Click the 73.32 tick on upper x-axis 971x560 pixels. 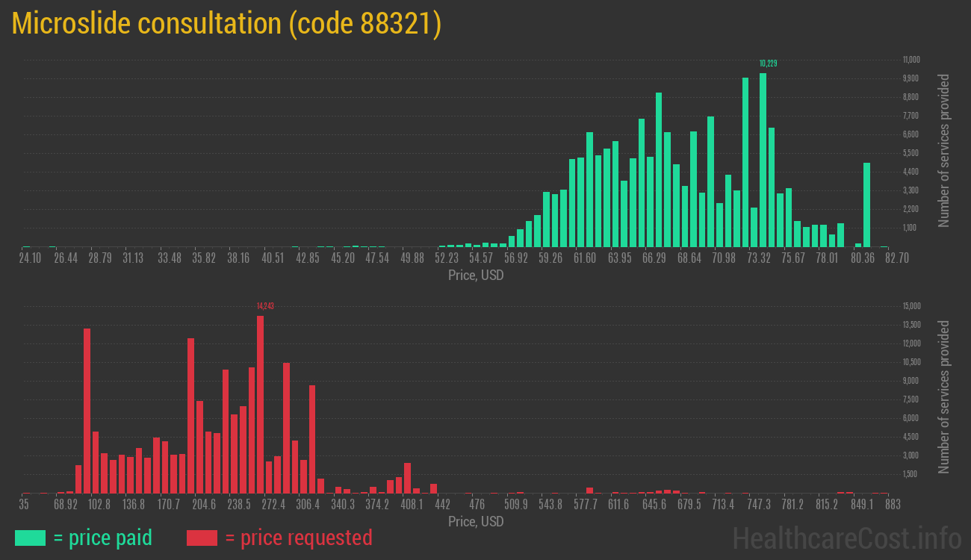pyautogui.click(x=758, y=258)
